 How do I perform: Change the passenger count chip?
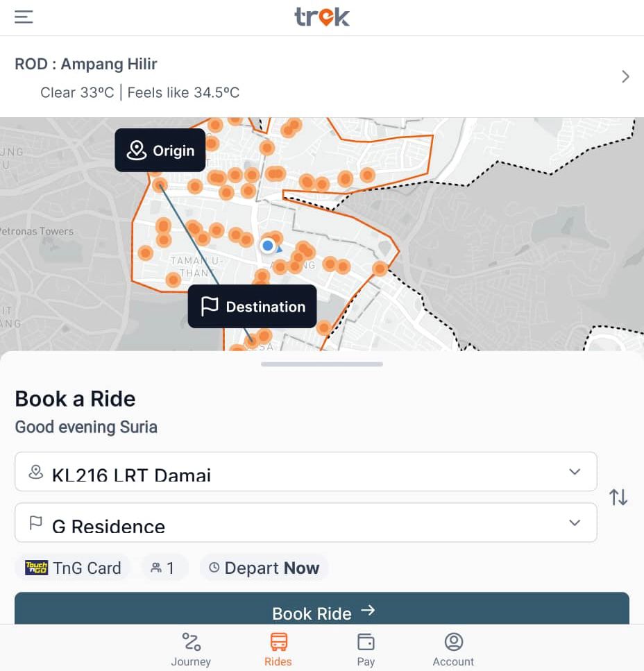point(162,568)
